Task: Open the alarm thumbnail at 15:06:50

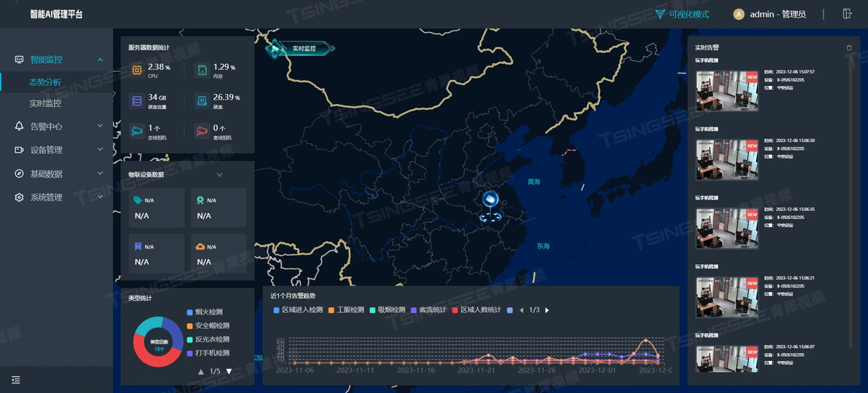Action: point(727,159)
